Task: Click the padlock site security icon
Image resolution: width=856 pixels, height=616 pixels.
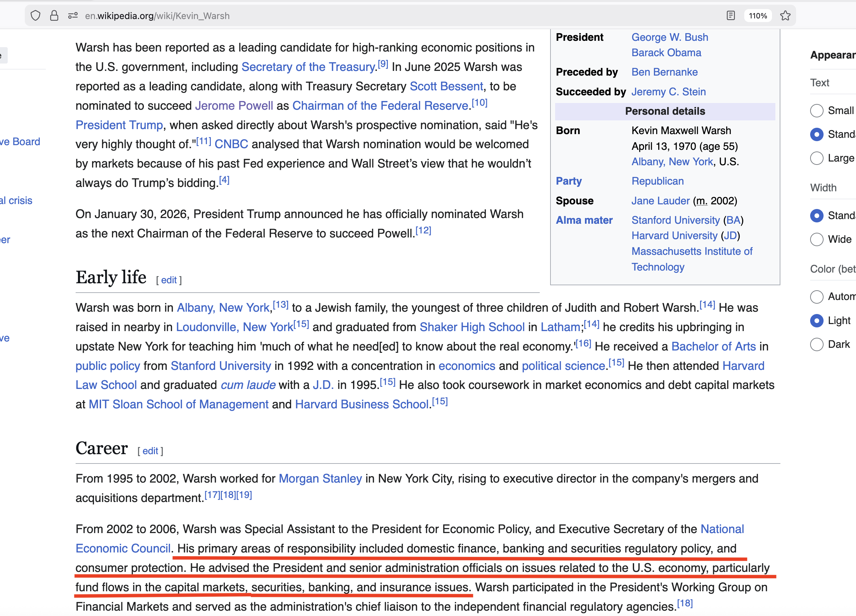Action: (54, 16)
